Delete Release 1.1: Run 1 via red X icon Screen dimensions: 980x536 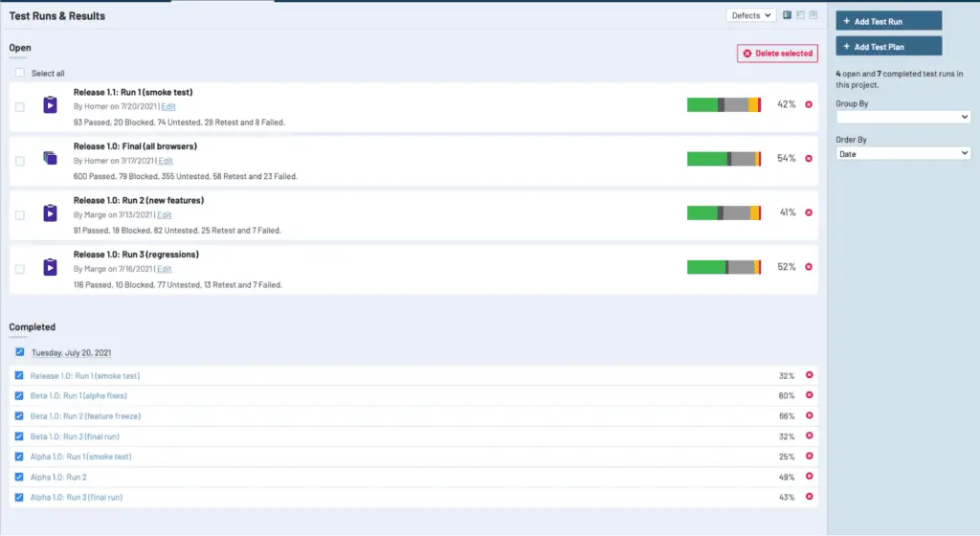[x=809, y=104]
